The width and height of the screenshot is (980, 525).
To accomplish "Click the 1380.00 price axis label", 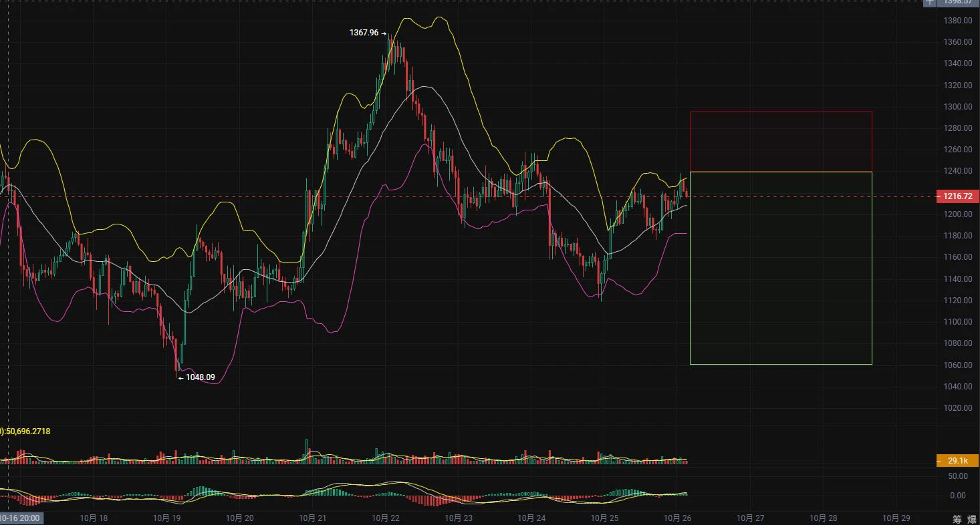I will tap(958, 21).
